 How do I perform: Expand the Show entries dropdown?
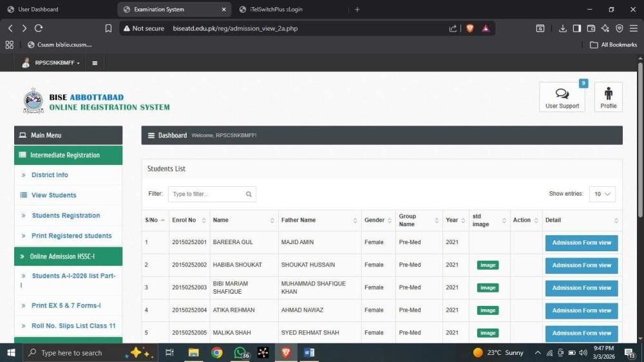[x=602, y=194]
